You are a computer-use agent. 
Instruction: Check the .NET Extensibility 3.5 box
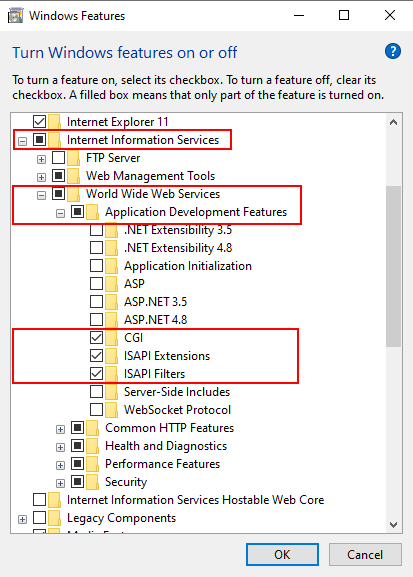pyautogui.click(x=96, y=230)
